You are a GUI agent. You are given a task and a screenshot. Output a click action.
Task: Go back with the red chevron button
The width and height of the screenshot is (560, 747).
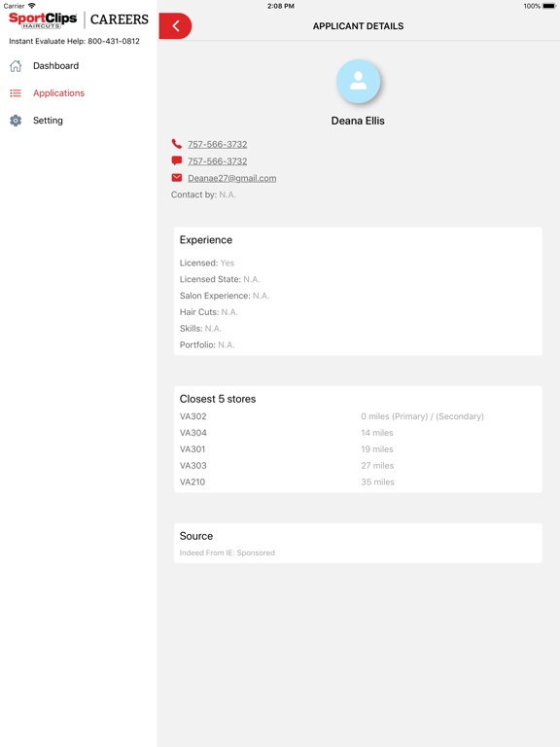pos(175,25)
